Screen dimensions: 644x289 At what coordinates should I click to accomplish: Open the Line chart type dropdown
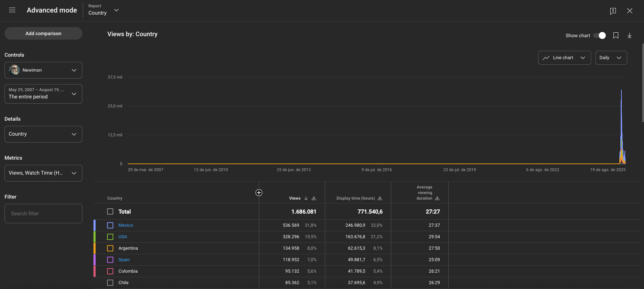[564, 58]
